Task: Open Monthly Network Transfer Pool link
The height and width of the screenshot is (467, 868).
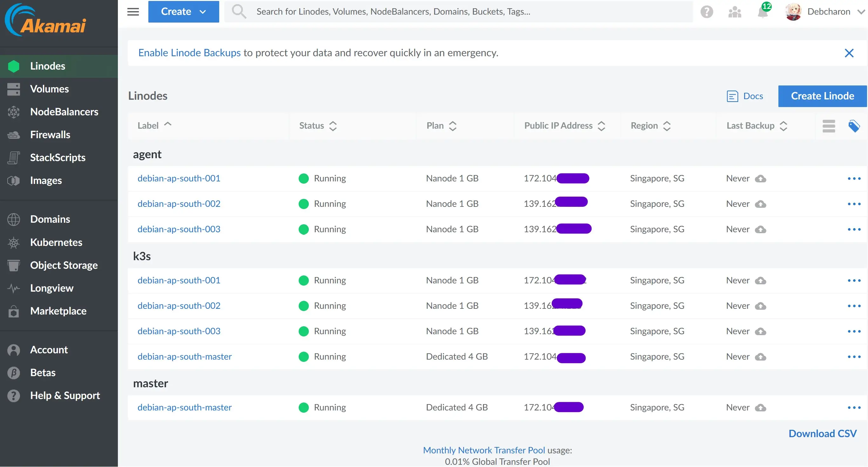Action: (484, 450)
